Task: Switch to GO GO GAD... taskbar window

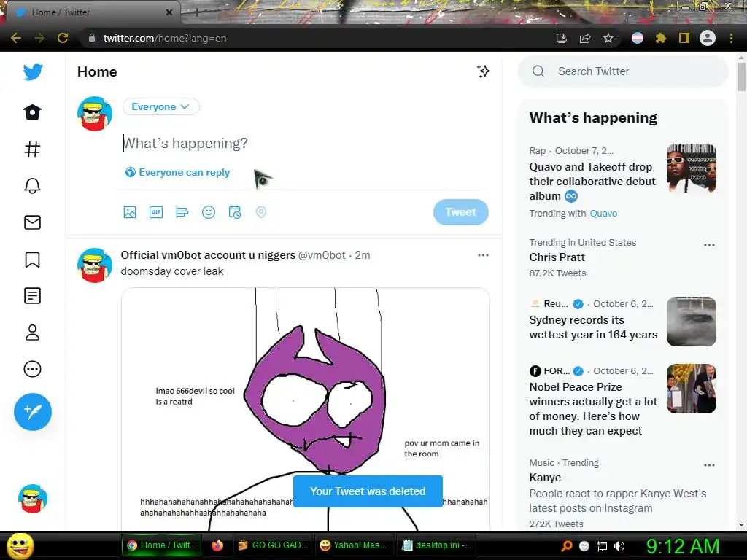Action: pyautogui.click(x=273, y=545)
